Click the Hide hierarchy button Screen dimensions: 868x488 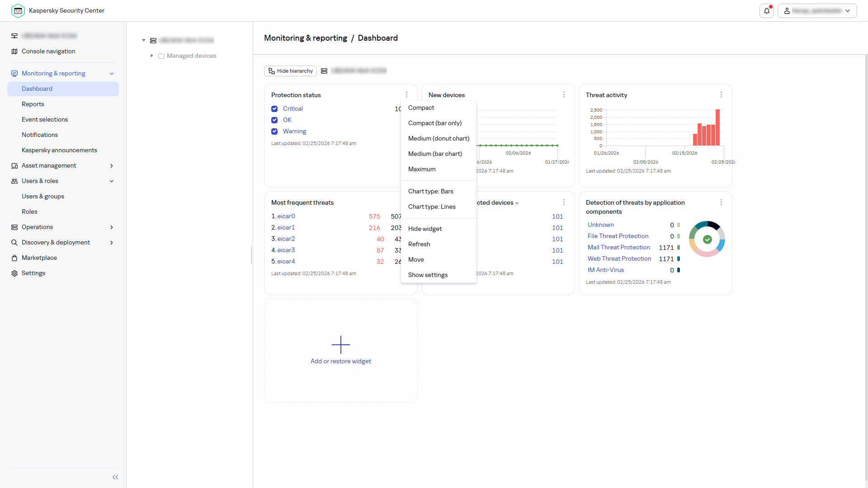click(290, 71)
